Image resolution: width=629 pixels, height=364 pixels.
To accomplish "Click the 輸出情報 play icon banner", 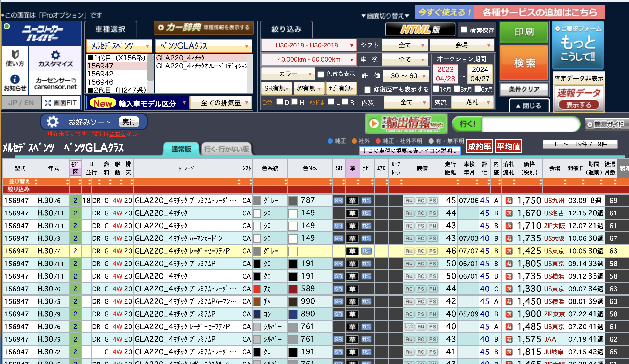I will click(406, 124).
